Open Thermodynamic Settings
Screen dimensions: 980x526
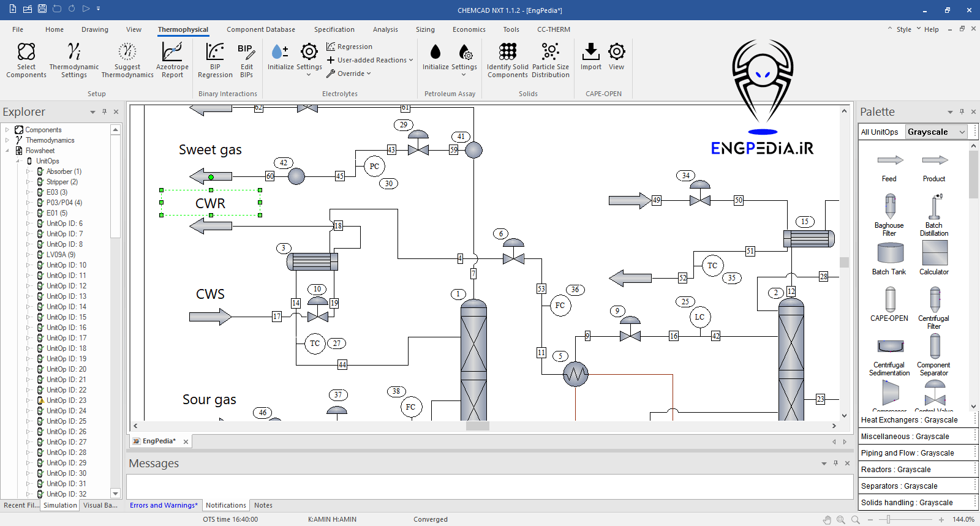(x=74, y=60)
